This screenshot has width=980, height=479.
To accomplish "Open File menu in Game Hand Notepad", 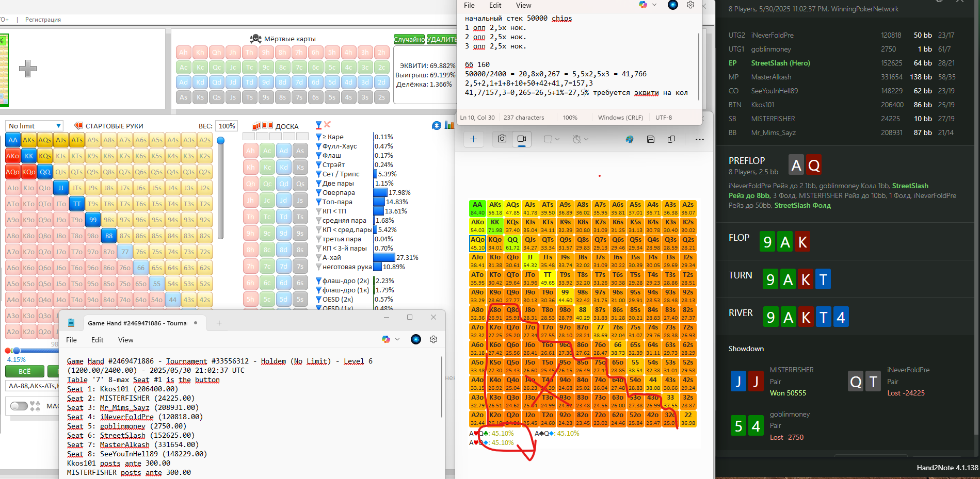I will 71,340.
